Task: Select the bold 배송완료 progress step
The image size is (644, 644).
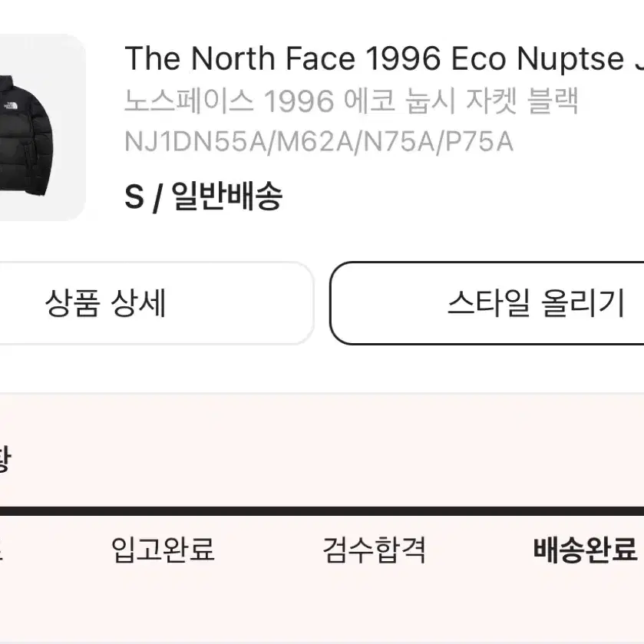Action: point(585,550)
